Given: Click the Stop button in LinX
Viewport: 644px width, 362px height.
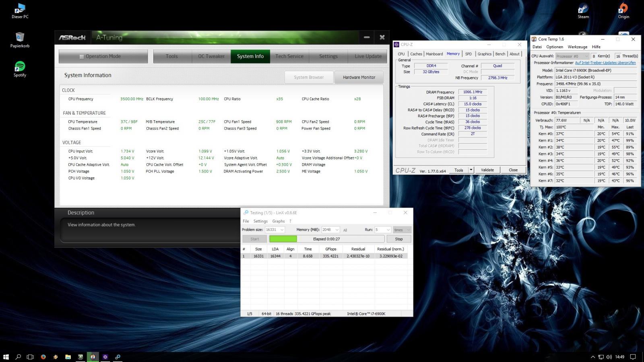Looking at the screenshot, I should (x=399, y=239).
